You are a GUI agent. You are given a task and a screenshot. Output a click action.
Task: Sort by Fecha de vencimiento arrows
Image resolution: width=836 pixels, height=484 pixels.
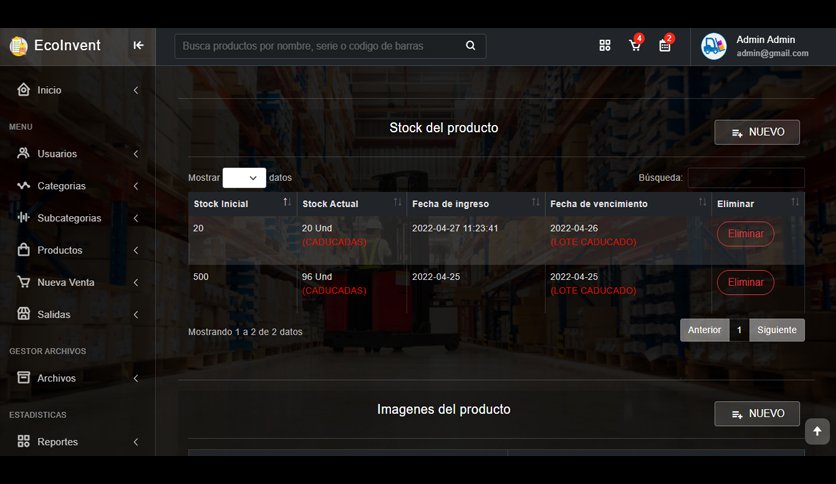coord(703,203)
